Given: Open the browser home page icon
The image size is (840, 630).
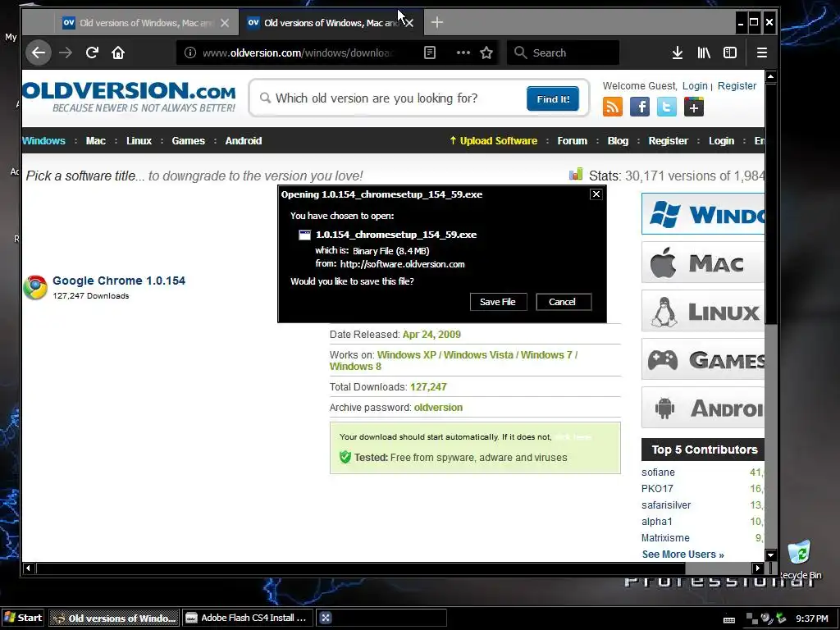Looking at the screenshot, I should tap(118, 52).
